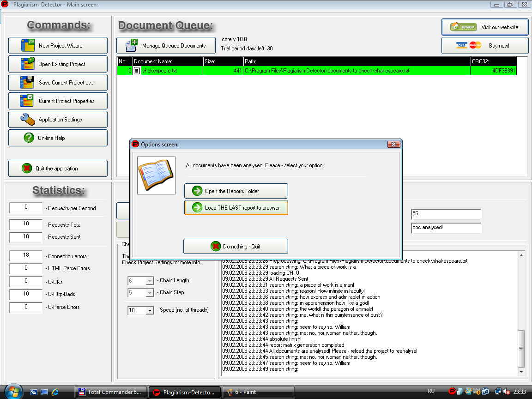This screenshot has height=399, width=532.
Task: Click Save Current Project as button
Action: coord(58,83)
